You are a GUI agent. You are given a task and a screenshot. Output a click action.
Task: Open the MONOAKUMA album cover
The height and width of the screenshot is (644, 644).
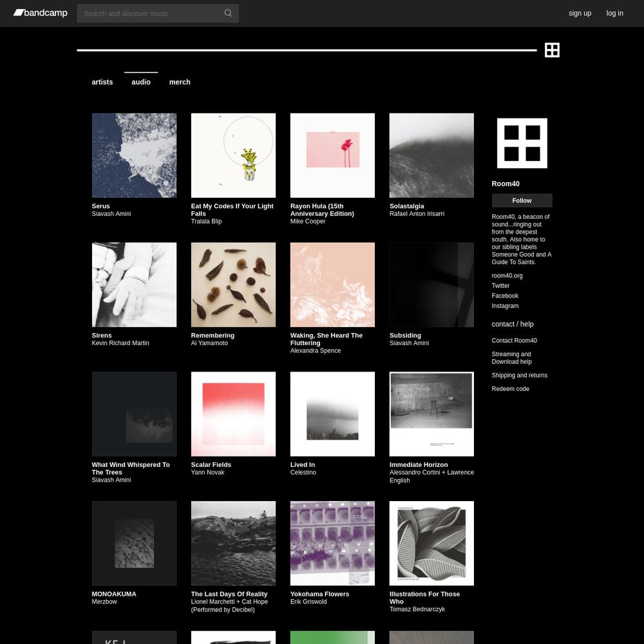pyautogui.click(x=135, y=544)
